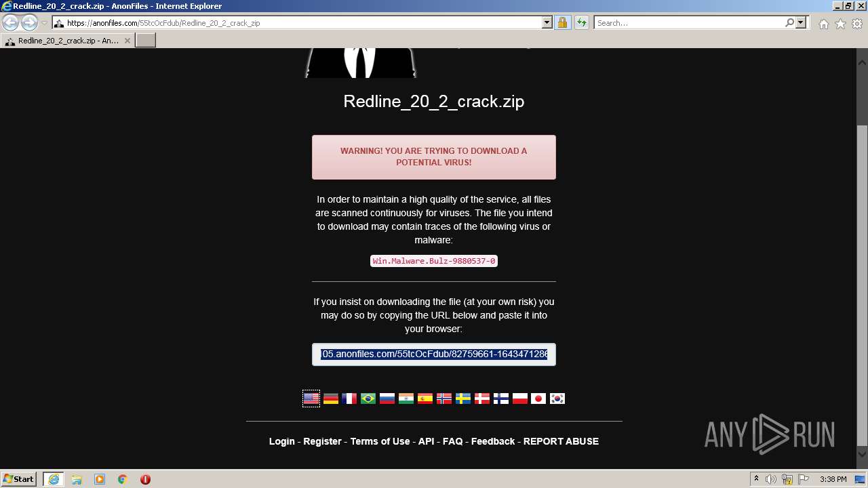Choose the Polish flag language
868x488 pixels.
520,399
